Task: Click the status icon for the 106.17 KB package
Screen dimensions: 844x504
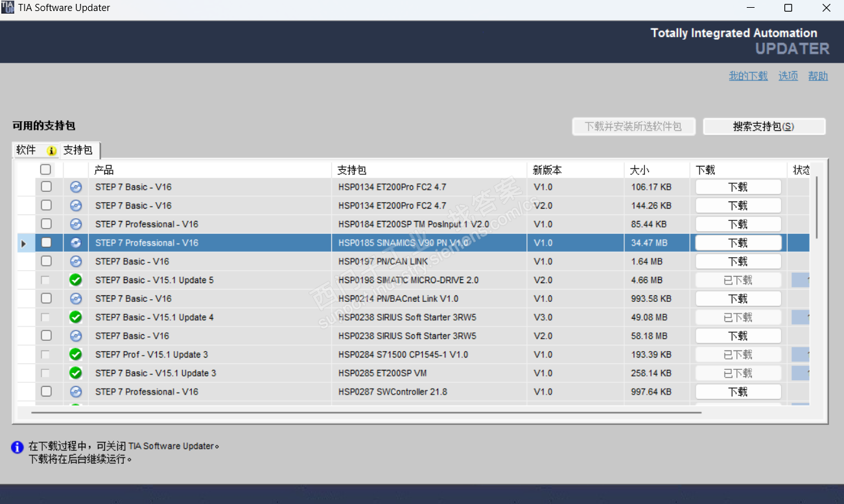Action: 76,187
